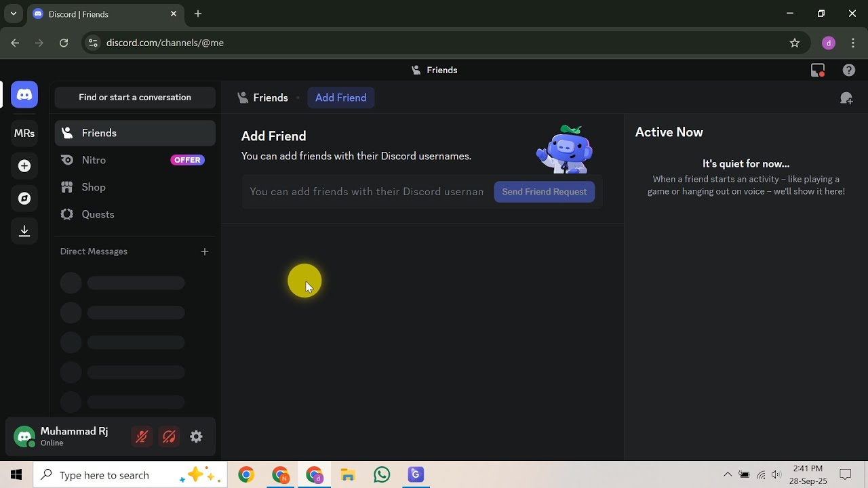Open WhatsApp from taskbar
Viewport: 868px width, 488px height.
(x=382, y=475)
